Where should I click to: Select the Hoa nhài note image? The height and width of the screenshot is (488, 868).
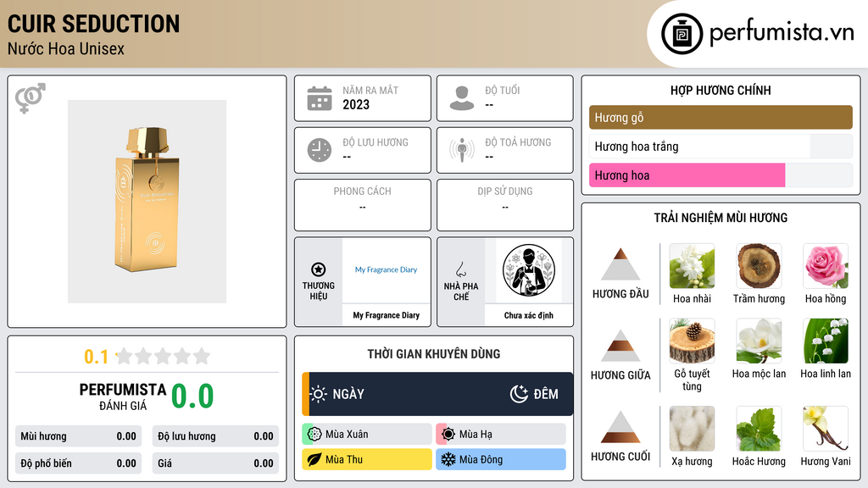point(692,266)
